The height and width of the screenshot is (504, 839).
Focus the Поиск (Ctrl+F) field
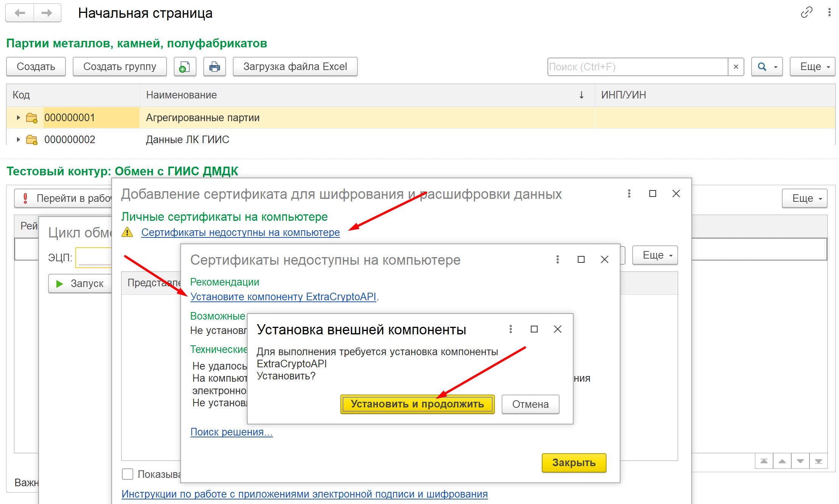638,67
